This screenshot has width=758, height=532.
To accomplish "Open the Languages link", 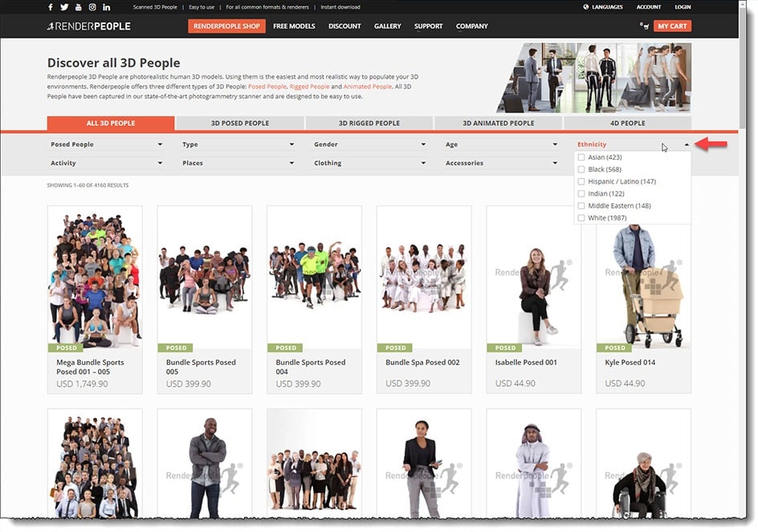I will click(607, 7).
